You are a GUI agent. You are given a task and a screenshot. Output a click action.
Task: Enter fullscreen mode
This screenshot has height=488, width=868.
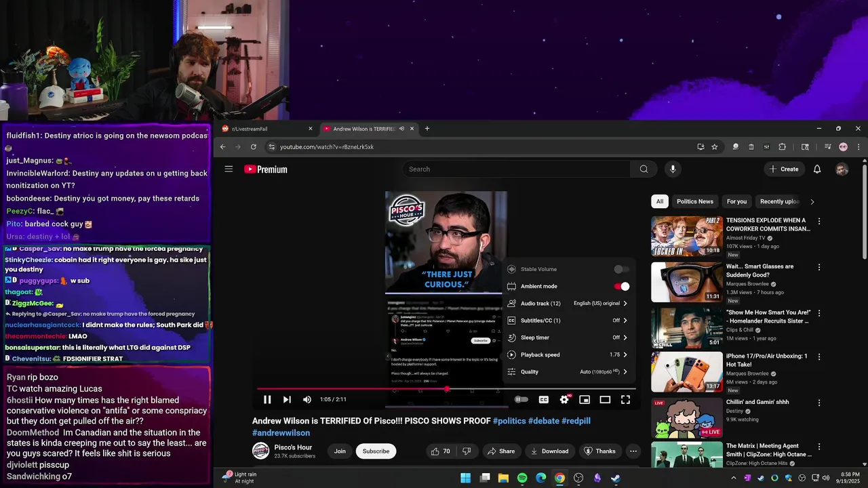tap(625, 400)
